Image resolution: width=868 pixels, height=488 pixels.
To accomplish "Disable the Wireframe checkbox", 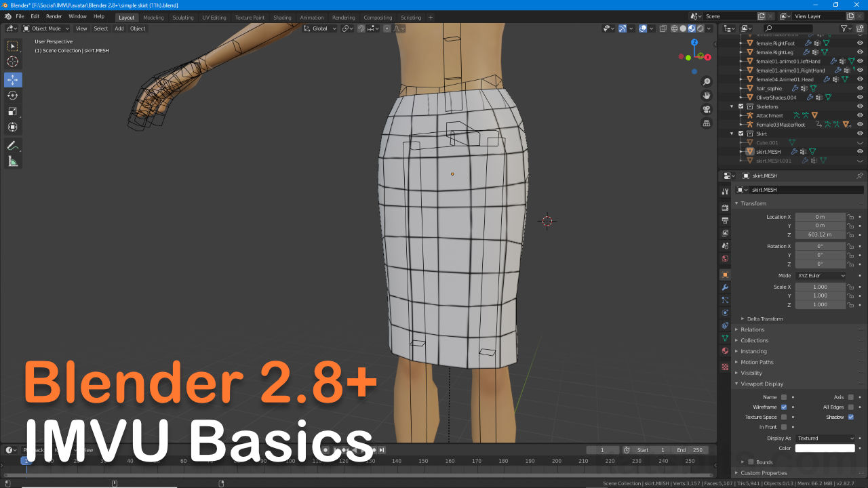I will coord(784,407).
